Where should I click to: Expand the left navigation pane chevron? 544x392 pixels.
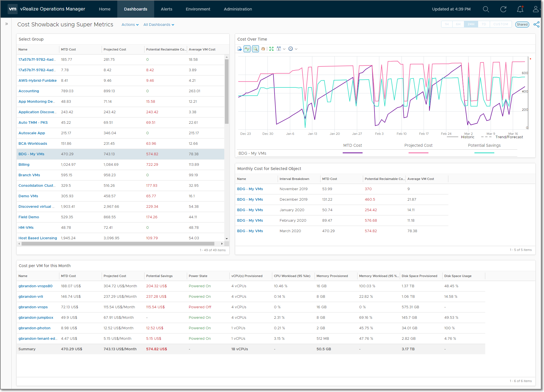click(6, 24)
